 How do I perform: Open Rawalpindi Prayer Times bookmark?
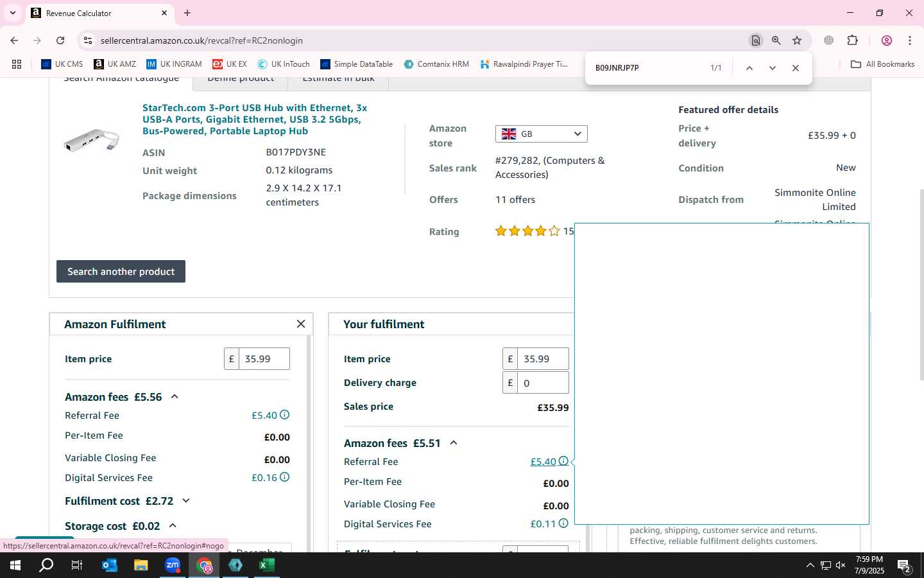tap(524, 64)
